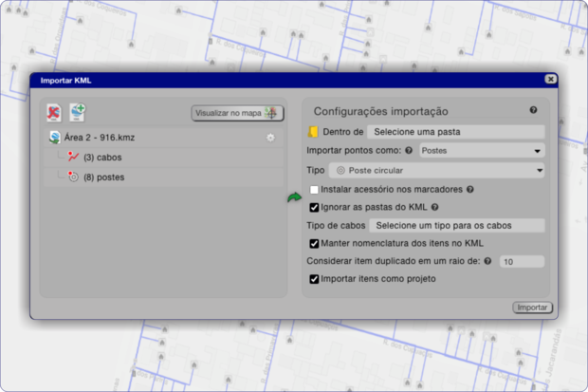Select the (3) cabos tree item
The image size is (588, 392).
163,158
